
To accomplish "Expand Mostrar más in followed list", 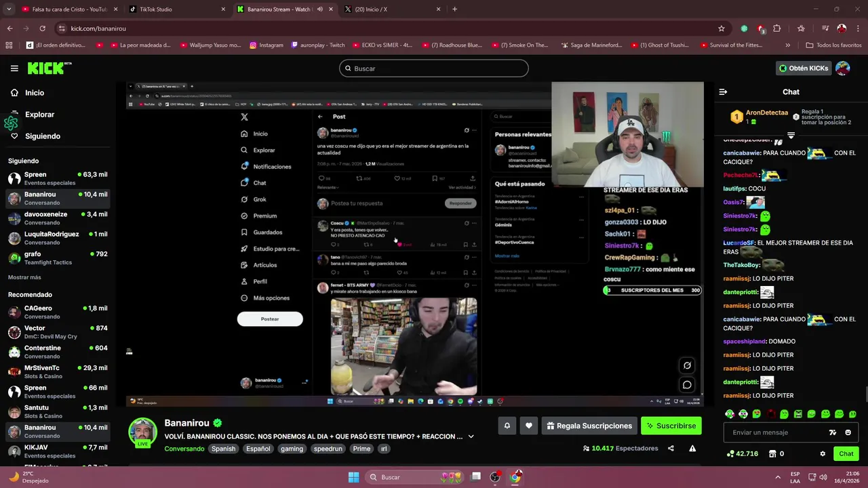I will 24,277.
